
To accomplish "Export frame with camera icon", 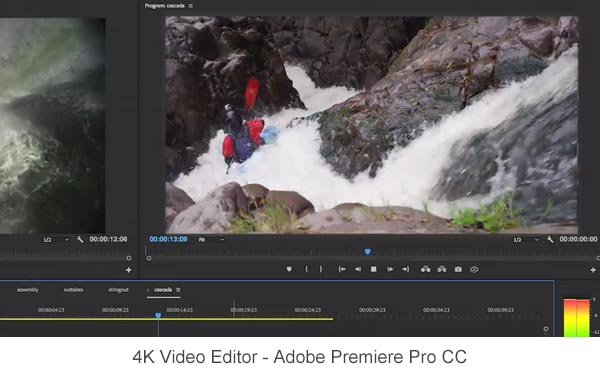I will [458, 269].
